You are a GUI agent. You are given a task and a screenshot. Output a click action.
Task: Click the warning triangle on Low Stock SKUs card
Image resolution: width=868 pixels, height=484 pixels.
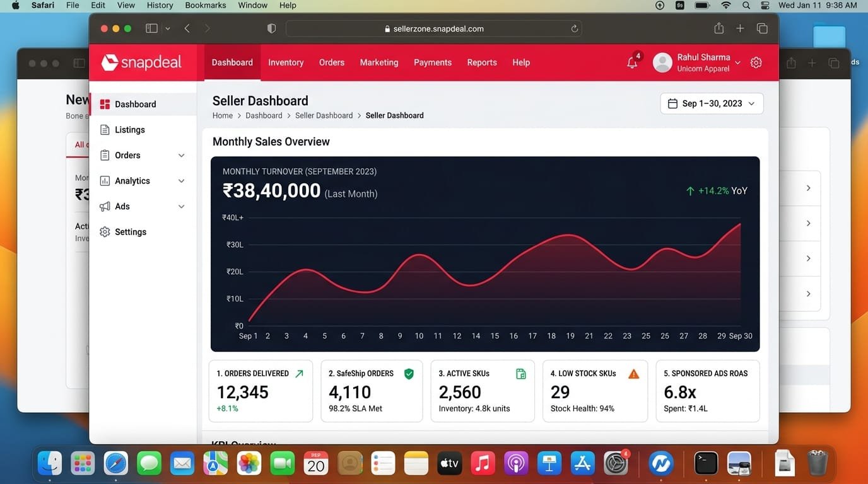pyautogui.click(x=634, y=374)
